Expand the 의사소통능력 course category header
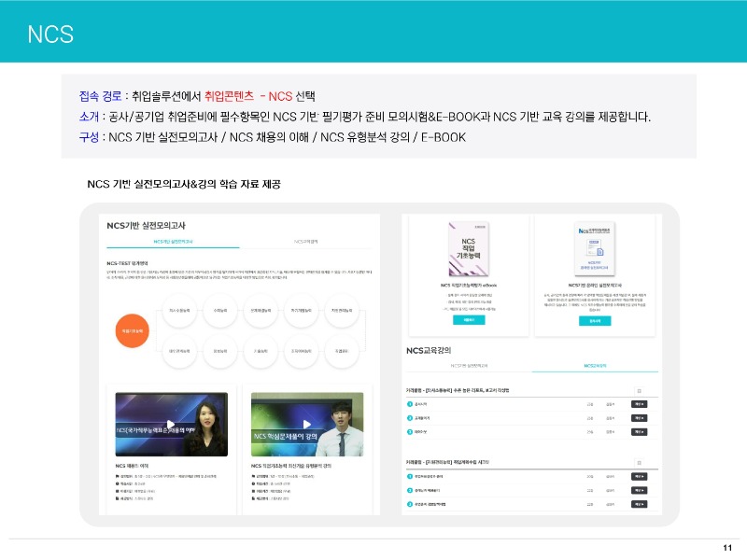The width and height of the screenshot is (747, 560). pos(458,390)
